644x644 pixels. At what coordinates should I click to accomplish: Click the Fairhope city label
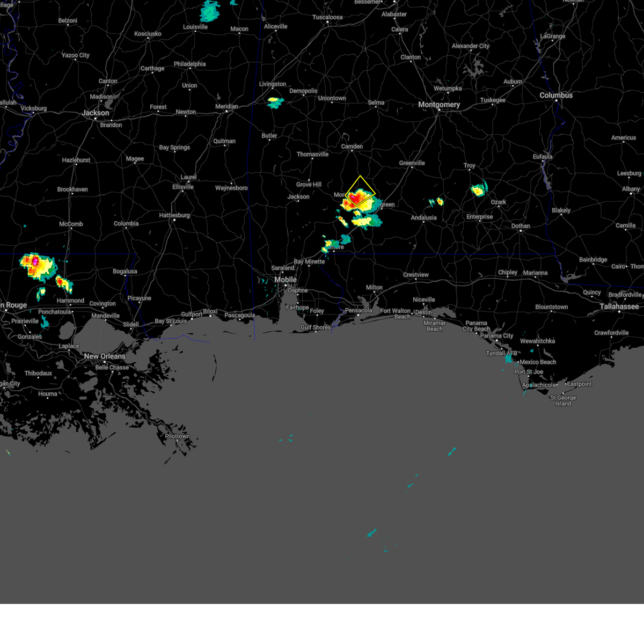click(x=297, y=308)
